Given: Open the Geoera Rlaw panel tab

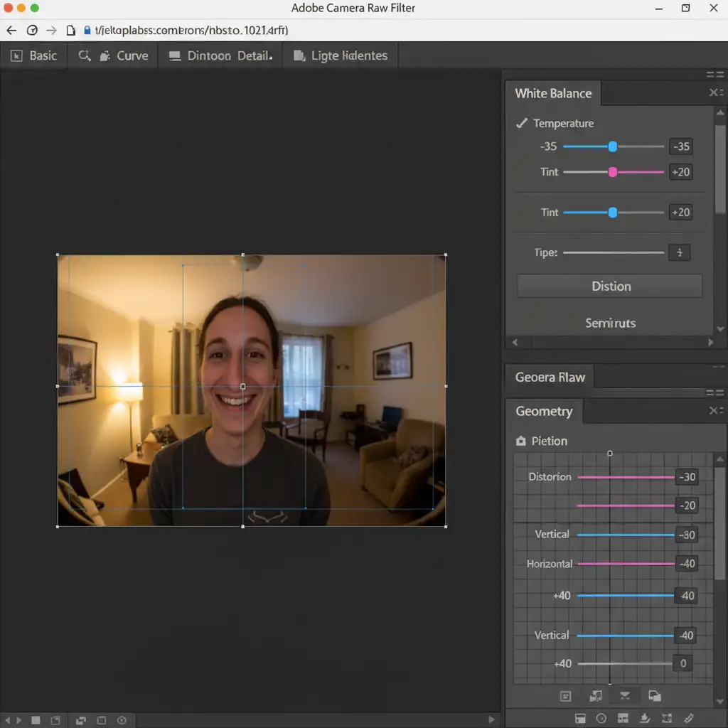Looking at the screenshot, I should (550, 377).
